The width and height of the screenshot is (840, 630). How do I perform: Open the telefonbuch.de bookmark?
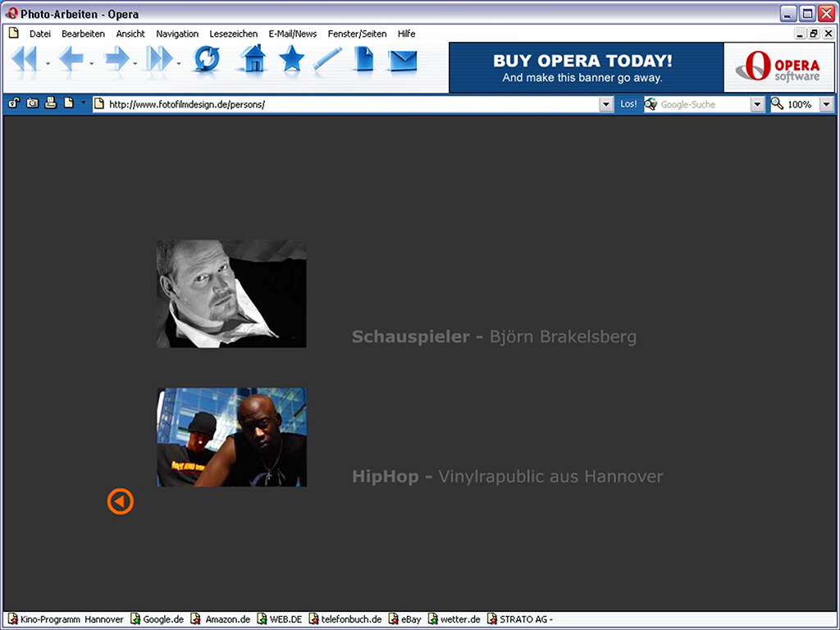coord(345,619)
